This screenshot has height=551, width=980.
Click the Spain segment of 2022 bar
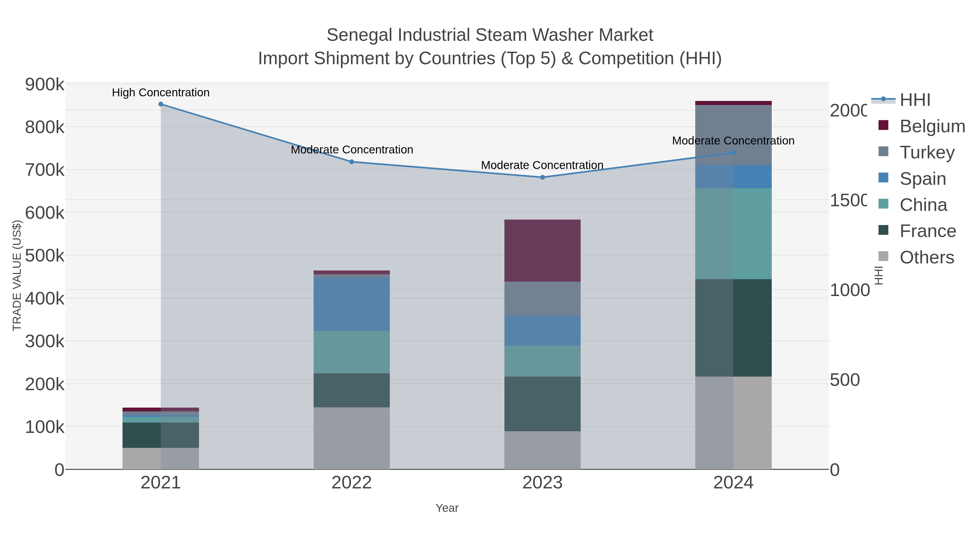tap(351, 304)
